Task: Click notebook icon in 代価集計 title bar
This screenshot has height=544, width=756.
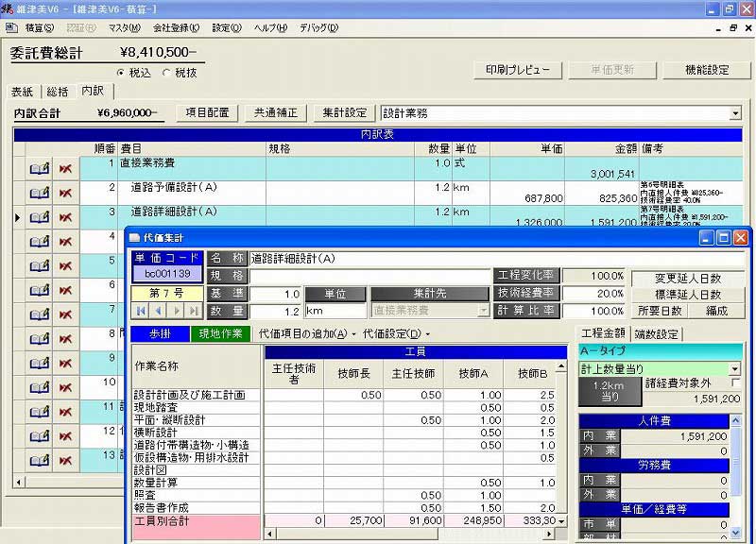Action: [134, 238]
